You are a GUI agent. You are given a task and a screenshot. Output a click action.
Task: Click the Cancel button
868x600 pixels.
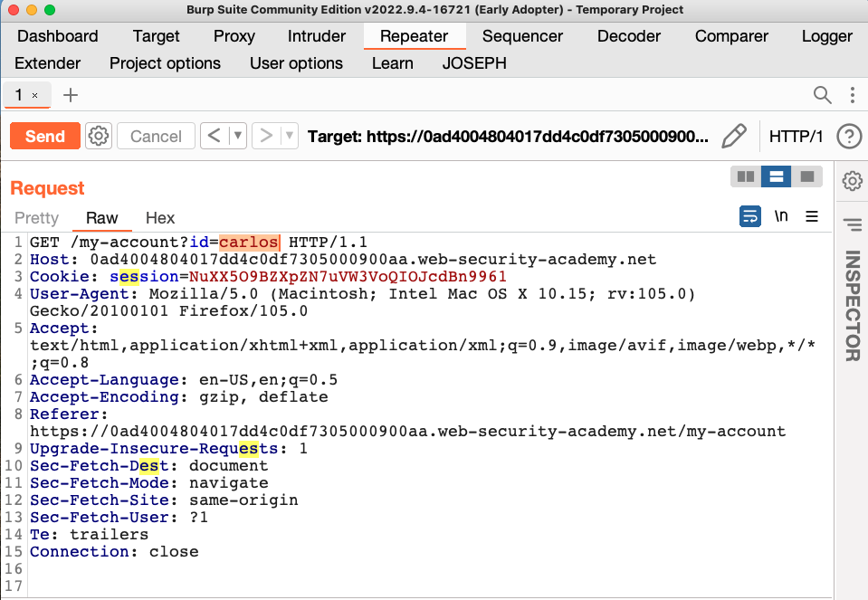click(x=156, y=136)
